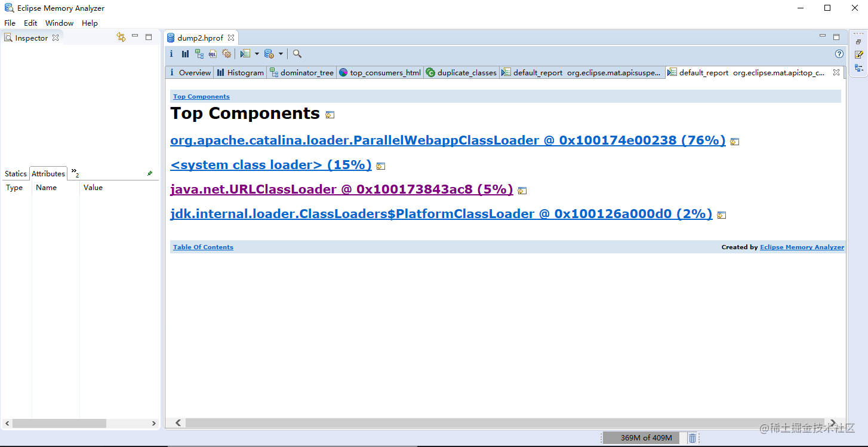Click the link with editor icon in Inspector

(x=121, y=37)
